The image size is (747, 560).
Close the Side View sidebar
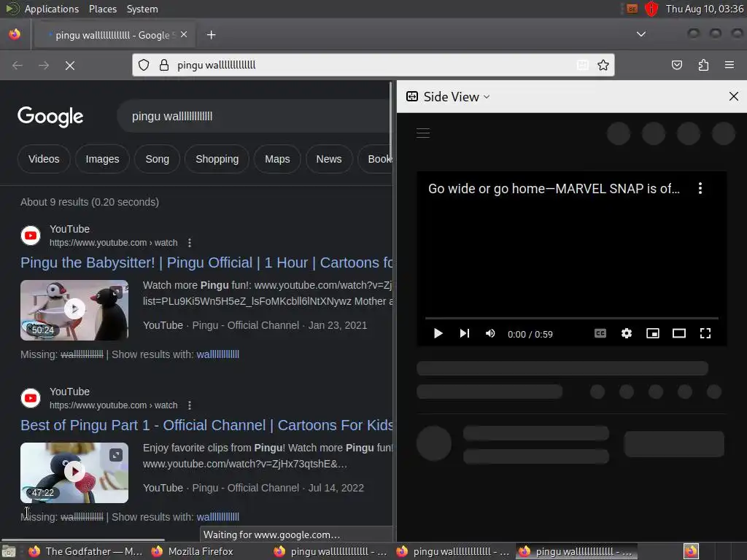click(734, 97)
